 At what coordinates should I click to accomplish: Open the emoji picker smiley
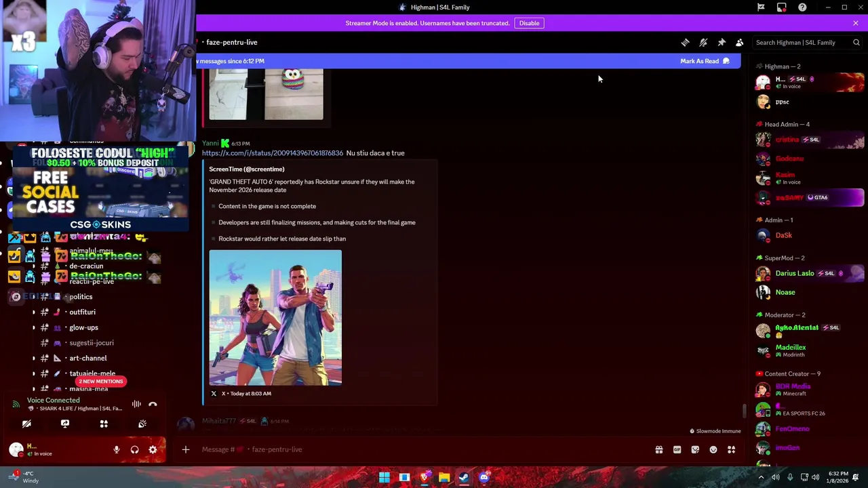point(713,449)
